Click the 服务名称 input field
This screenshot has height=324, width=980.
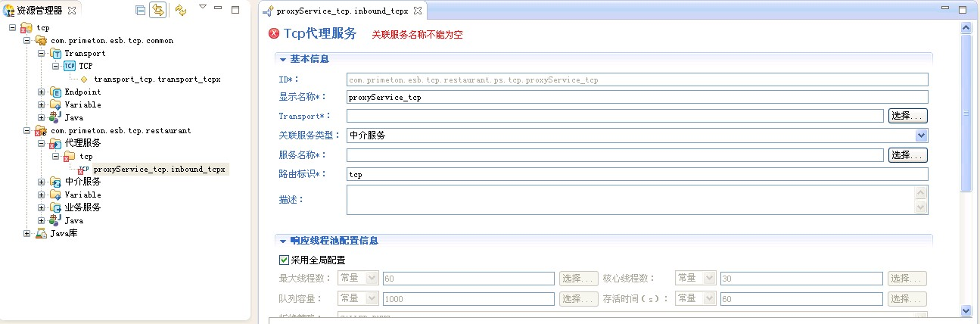(x=615, y=155)
